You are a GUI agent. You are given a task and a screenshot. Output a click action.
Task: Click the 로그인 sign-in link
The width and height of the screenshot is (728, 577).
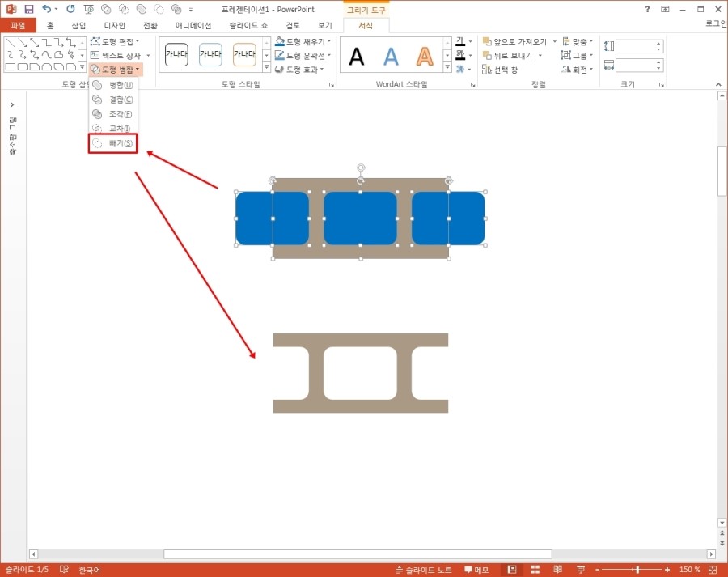pyautogui.click(x=716, y=23)
